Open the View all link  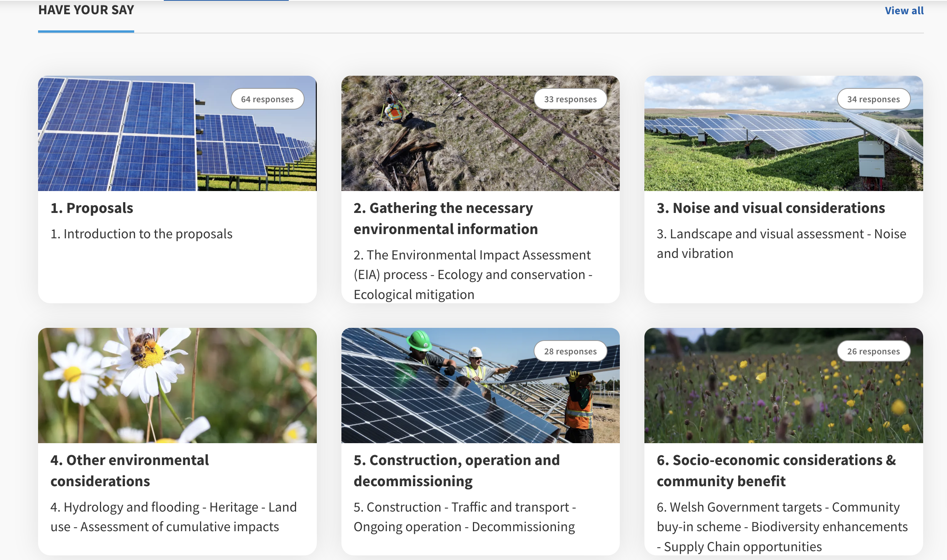pyautogui.click(x=904, y=10)
